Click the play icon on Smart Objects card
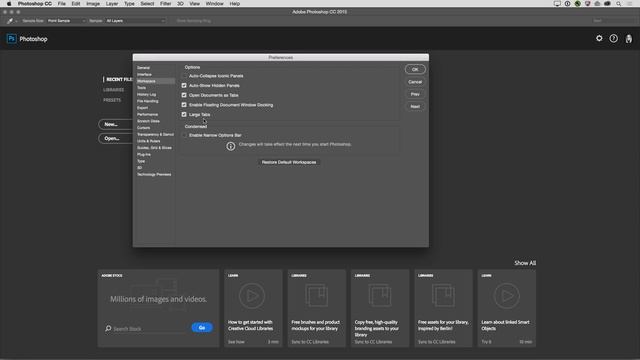The width and height of the screenshot is (640, 360). pyautogui.click(x=507, y=296)
